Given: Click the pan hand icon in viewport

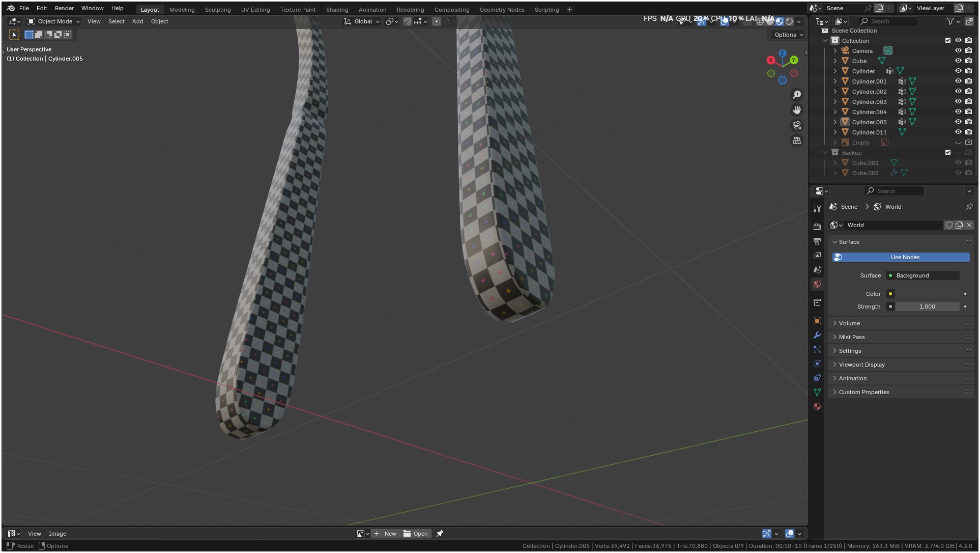Looking at the screenshot, I should pos(797,110).
